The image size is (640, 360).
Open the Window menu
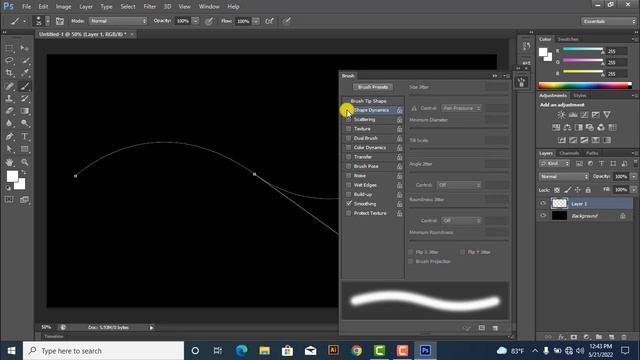pyautogui.click(x=209, y=7)
